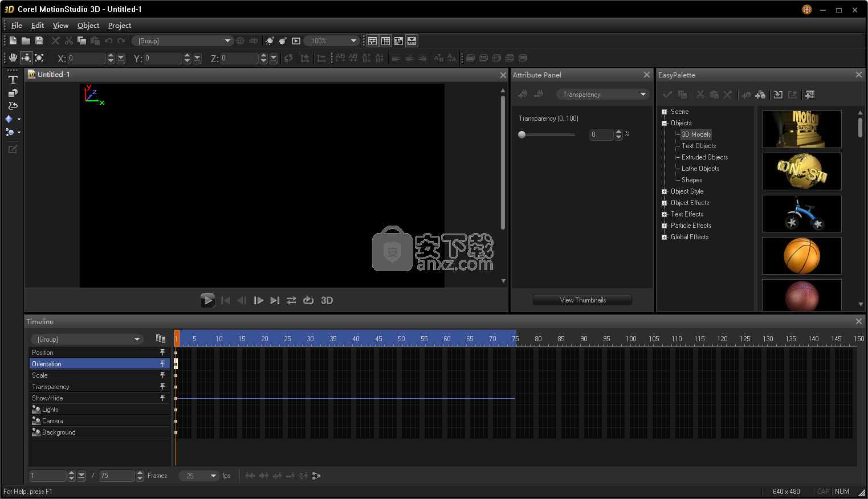
Task: Collapse the Objects tree node
Action: coord(664,123)
